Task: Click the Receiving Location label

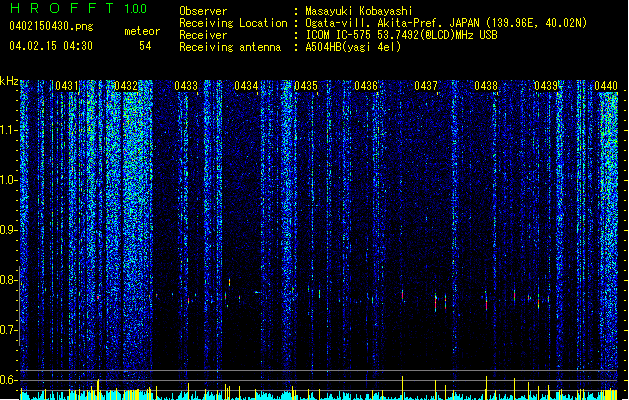Action: click(x=233, y=23)
